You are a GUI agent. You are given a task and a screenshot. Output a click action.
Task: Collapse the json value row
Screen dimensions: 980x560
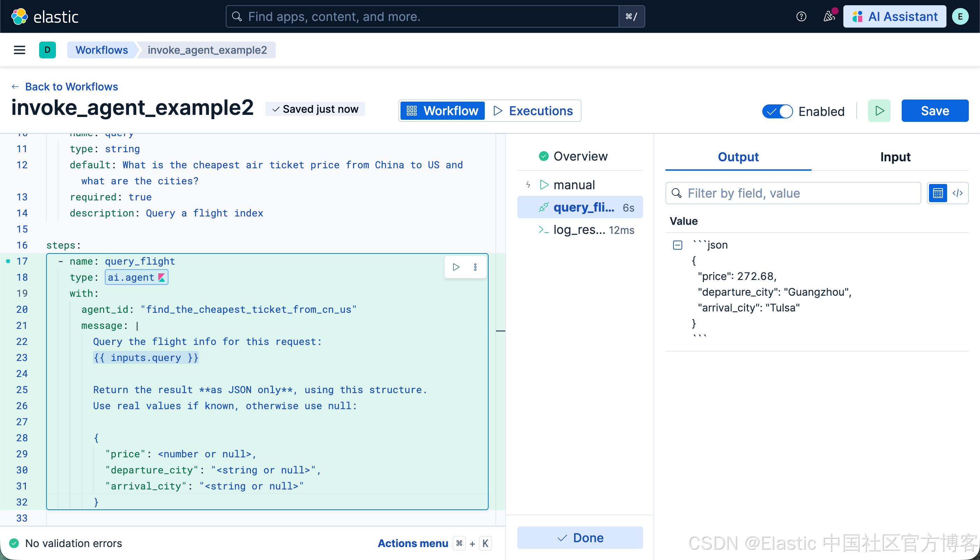click(677, 245)
